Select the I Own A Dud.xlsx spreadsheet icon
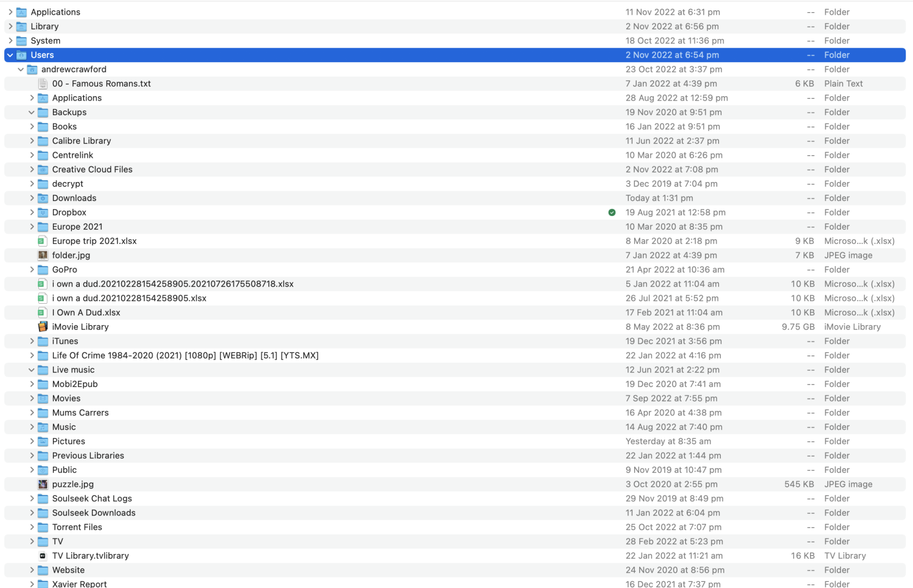 pyautogui.click(x=42, y=312)
